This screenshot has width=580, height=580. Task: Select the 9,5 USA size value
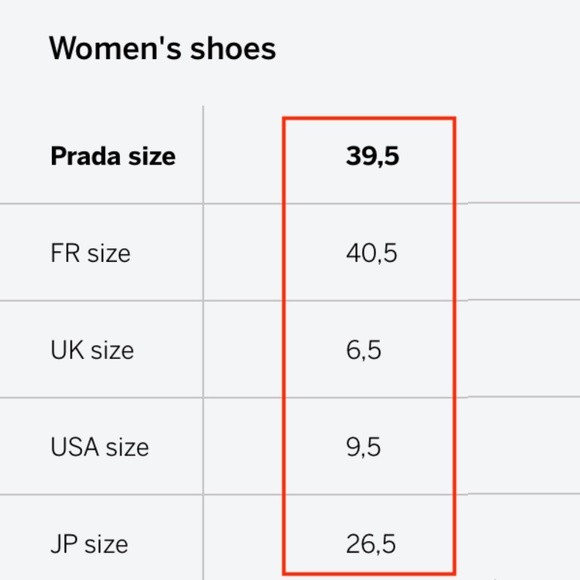tap(364, 447)
